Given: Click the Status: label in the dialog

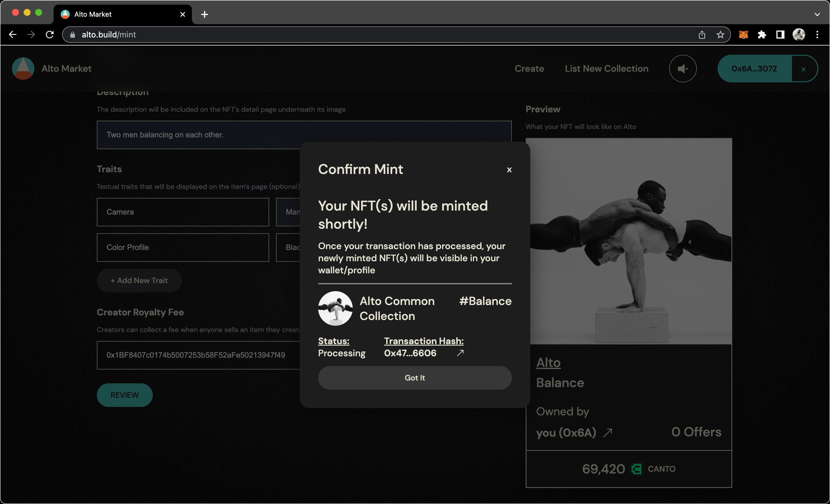Looking at the screenshot, I should click(x=333, y=341).
